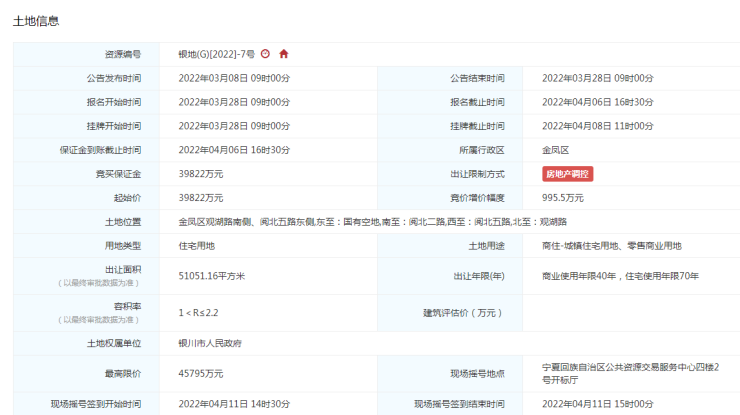
Task: Click the red home icon beside resource number
Action: (x=284, y=54)
